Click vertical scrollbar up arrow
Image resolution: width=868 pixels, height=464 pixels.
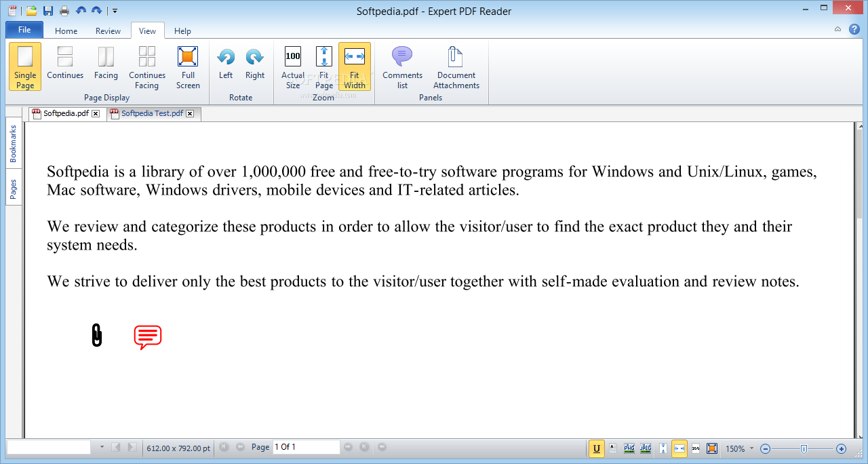coord(859,126)
